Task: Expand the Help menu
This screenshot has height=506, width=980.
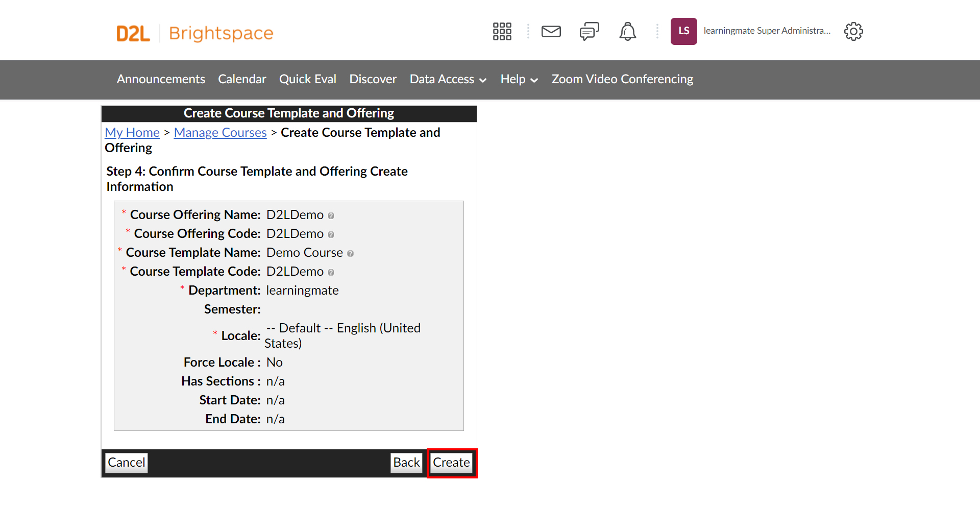Action: [519, 79]
